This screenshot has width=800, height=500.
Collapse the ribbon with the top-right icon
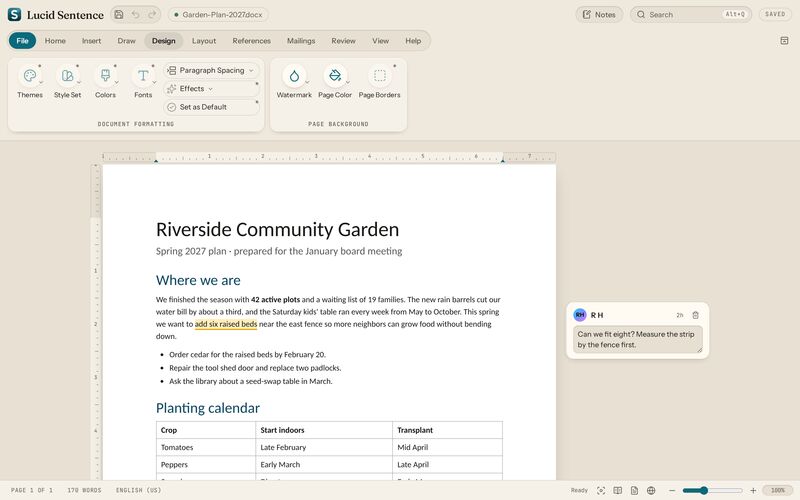pos(784,41)
